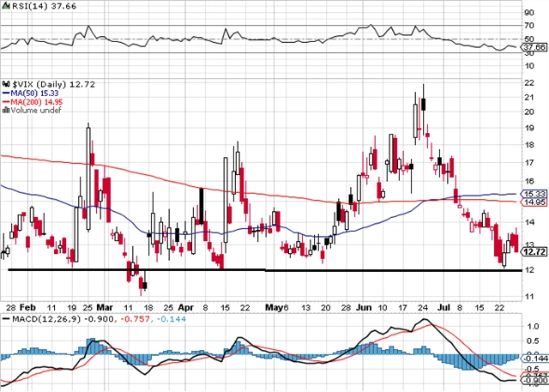Click the 1.0 label on MACD axis

532,326
